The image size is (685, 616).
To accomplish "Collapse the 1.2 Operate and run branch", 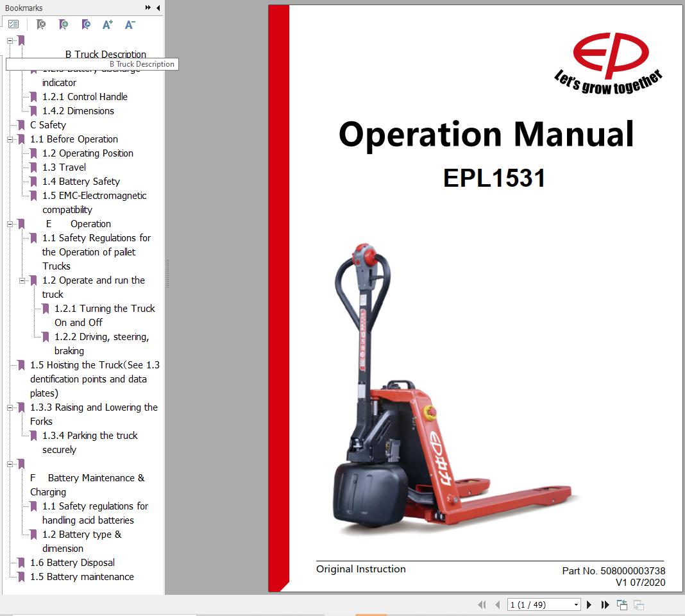I will [x=22, y=280].
